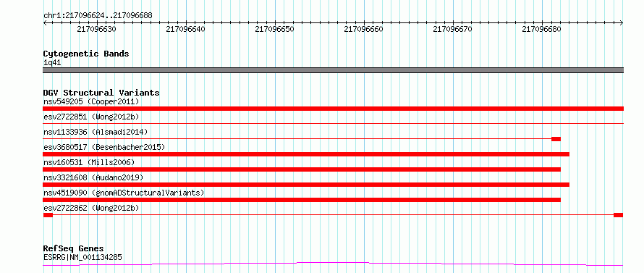Viewport: 644px width, 273px height.
Task: Open variant esv2722862 (Wong2012b) label
Action: click(91, 208)
